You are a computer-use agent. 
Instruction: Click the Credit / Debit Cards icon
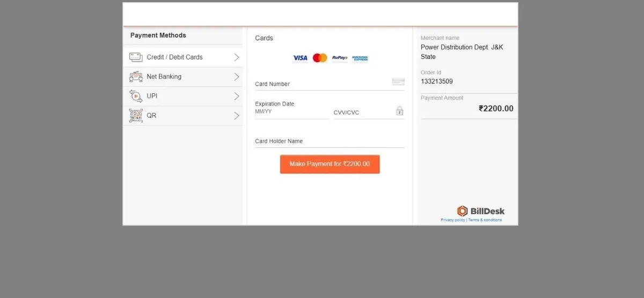point(136,57)
